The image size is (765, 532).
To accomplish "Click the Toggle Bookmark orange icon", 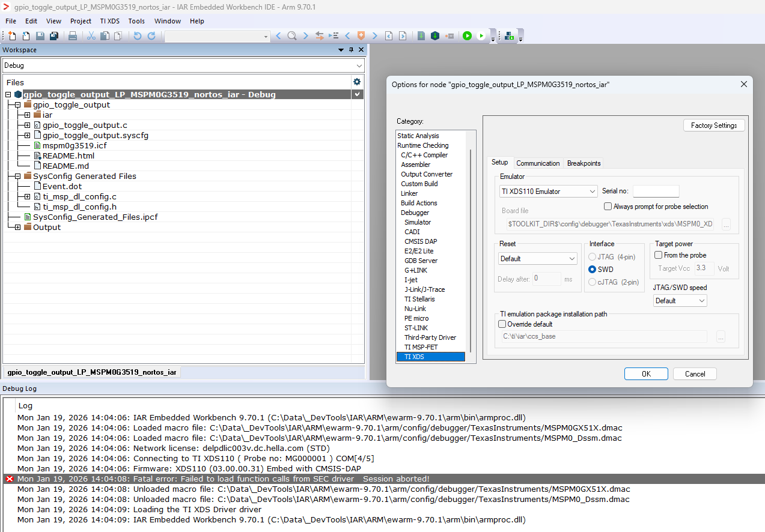I will (361, 36).
